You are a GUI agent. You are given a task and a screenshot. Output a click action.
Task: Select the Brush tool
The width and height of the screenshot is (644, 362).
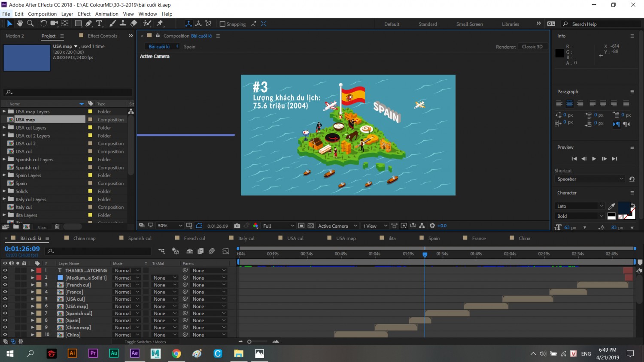pyautogui.click(x=112, y=24)
